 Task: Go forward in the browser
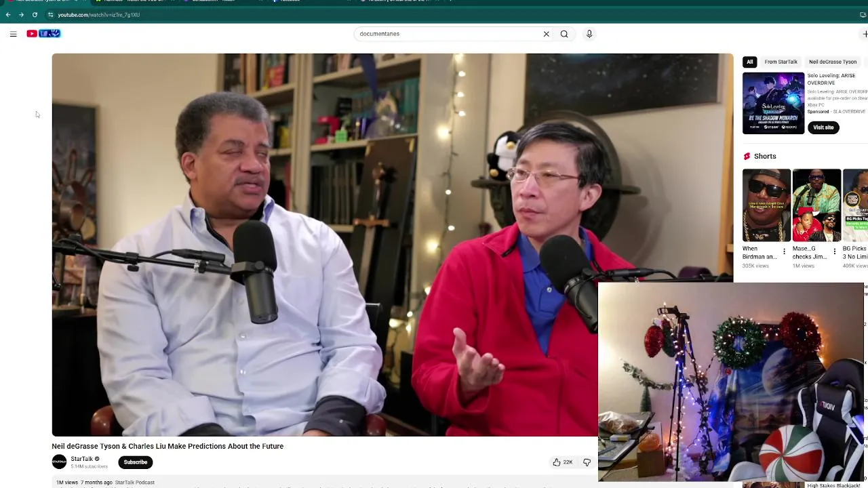21,14
